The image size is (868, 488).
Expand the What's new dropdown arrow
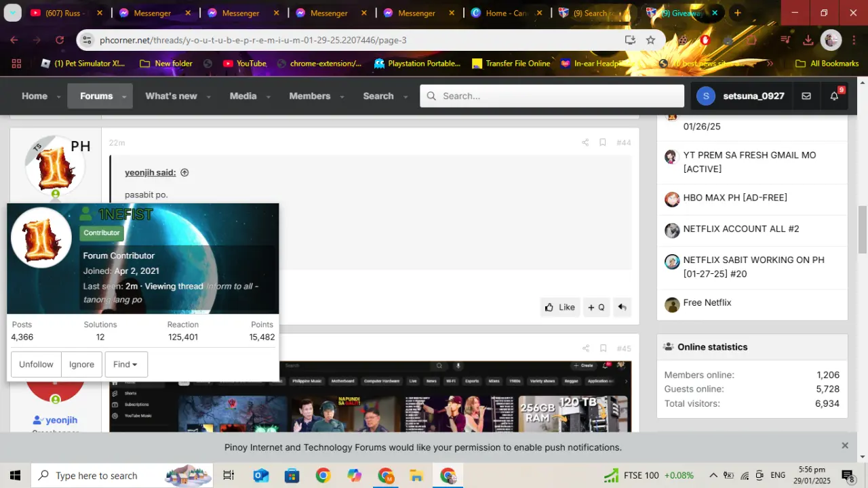click(208, 97)
